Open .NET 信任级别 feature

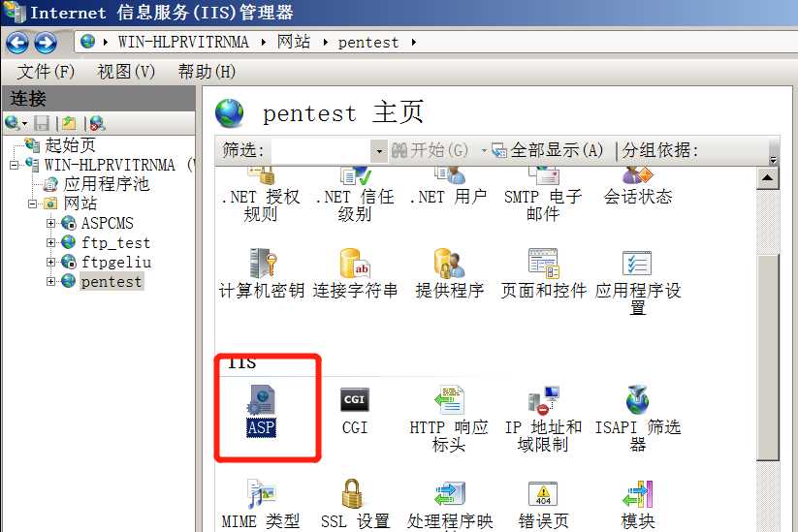click(355, 196)
